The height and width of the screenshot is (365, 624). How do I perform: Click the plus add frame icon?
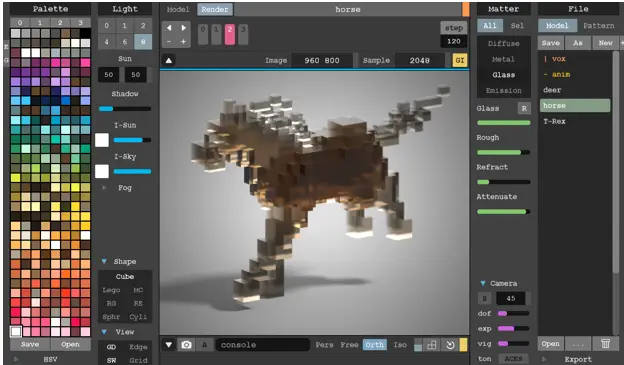(x=183, y=41)
